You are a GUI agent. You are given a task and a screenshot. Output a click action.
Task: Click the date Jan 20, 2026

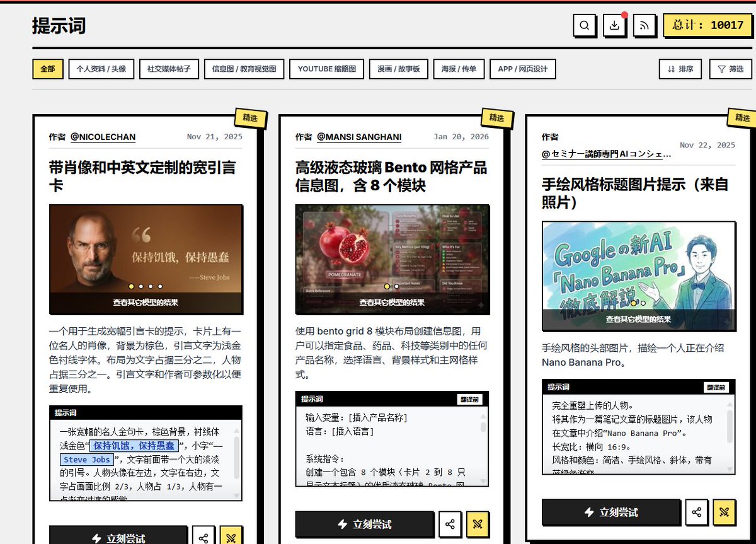[461, 137]
